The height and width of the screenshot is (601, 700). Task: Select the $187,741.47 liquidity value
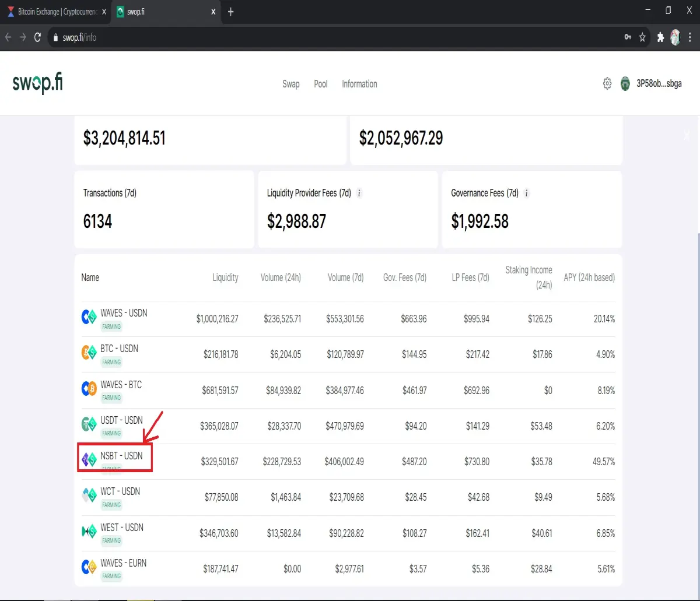tap(220, 569)
